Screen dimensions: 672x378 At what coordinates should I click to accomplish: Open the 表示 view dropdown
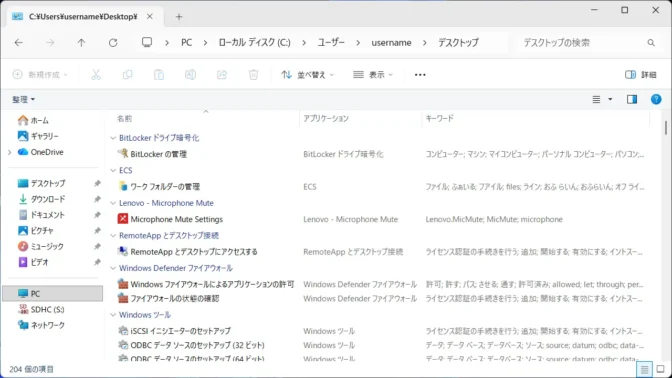pos(373,75)
